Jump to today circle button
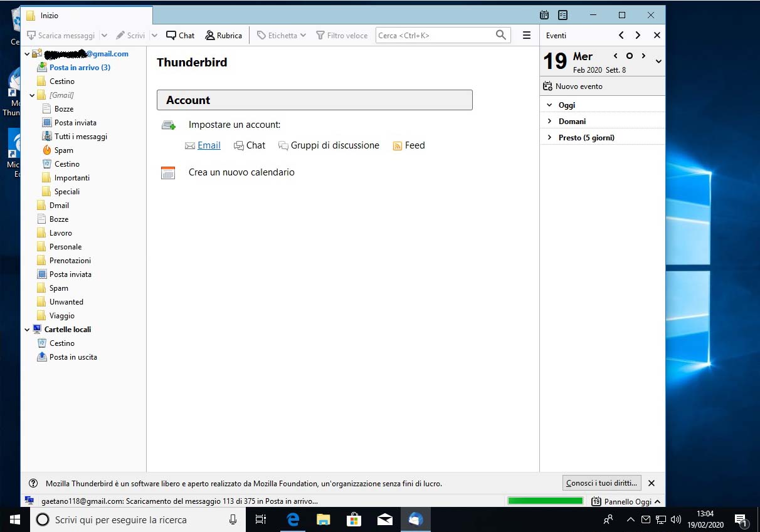This screenshot has width=760, height=532. 630,56
